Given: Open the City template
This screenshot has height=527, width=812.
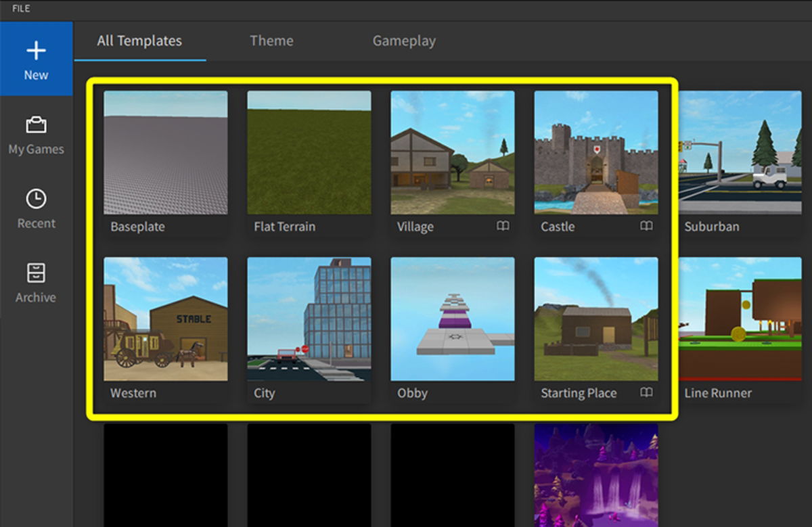Looking at the screenshot, I should point(309,318).
